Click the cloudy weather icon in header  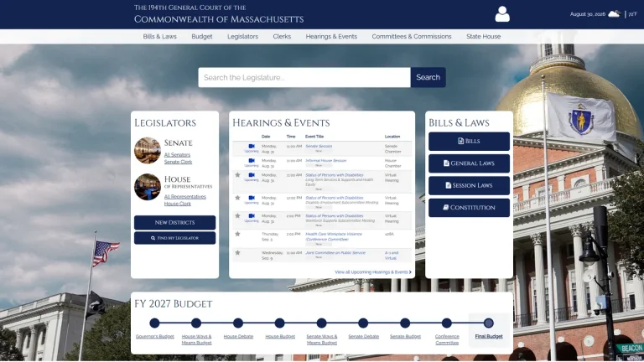pyautogui.click(x=614, y=14)
